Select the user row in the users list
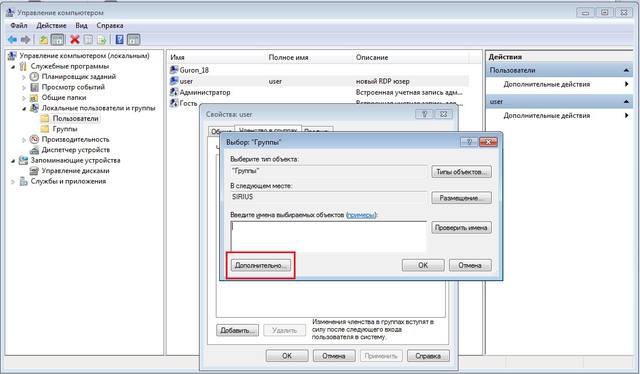The image size is (640, 374). tap(318, 81)
